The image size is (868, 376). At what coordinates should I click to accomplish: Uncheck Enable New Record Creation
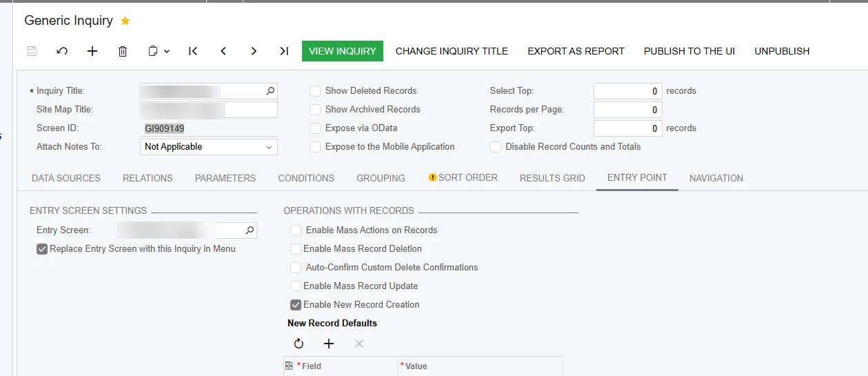(x=296, y=304)
